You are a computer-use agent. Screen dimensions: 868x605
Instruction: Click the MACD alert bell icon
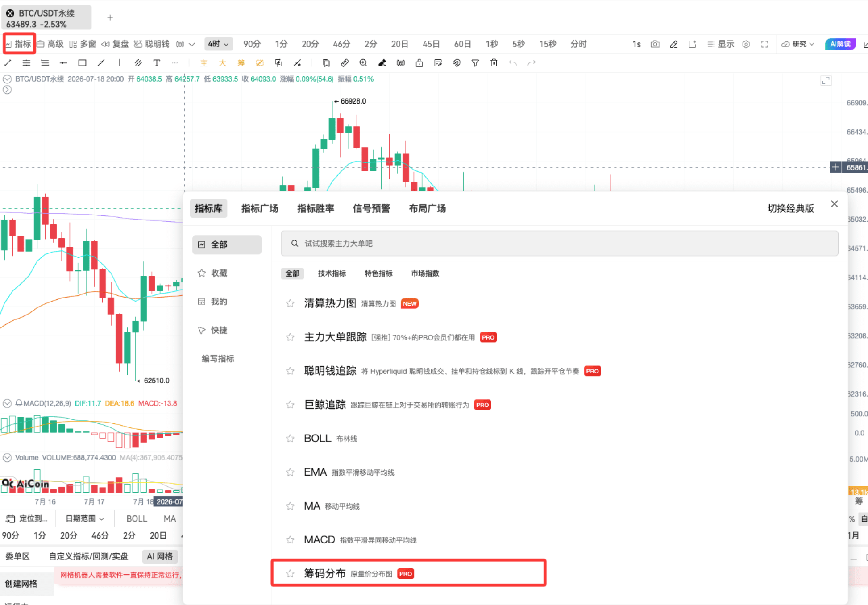(19, 403)
